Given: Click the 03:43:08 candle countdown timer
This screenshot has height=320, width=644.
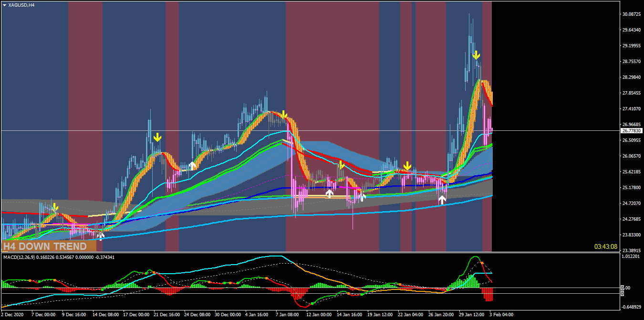Looking at the screenshot, I should point(605,246).
